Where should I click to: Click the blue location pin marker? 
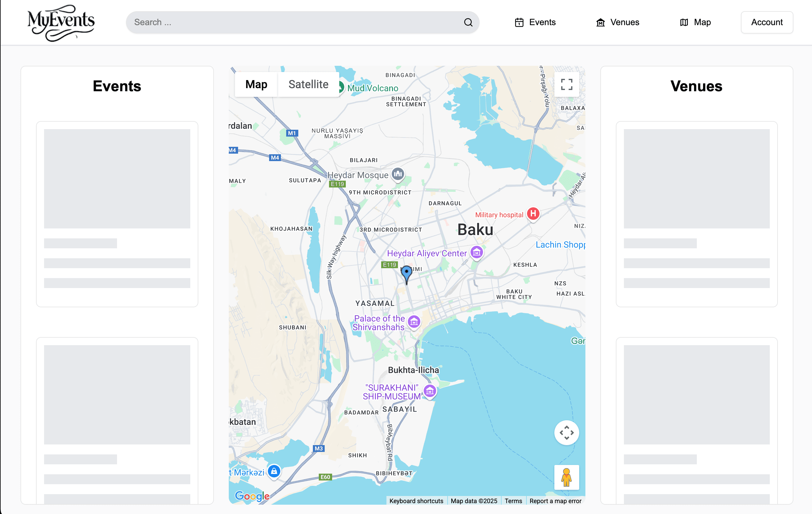(406, 275)
